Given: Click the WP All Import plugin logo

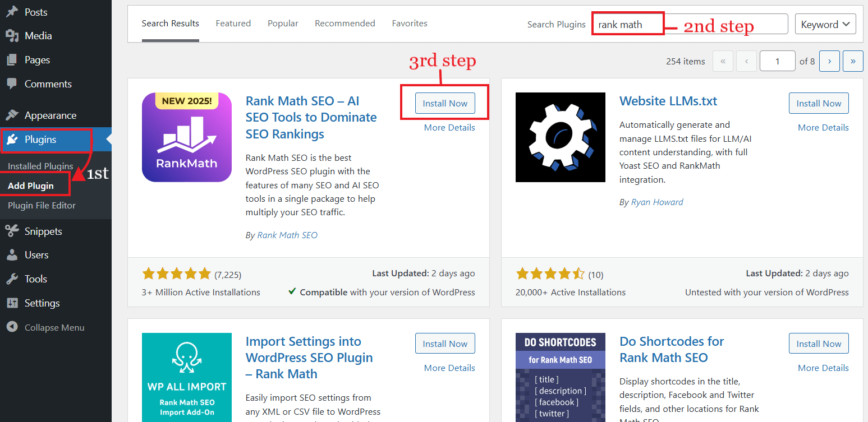Looking at the screenshot, I should pos(187,377).
